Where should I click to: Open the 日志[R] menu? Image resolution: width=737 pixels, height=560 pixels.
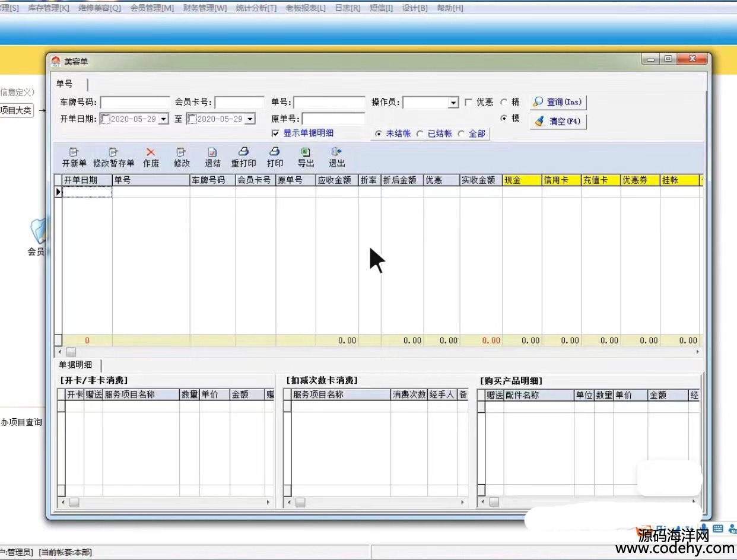pyautogui.click(x=348, y=8)
